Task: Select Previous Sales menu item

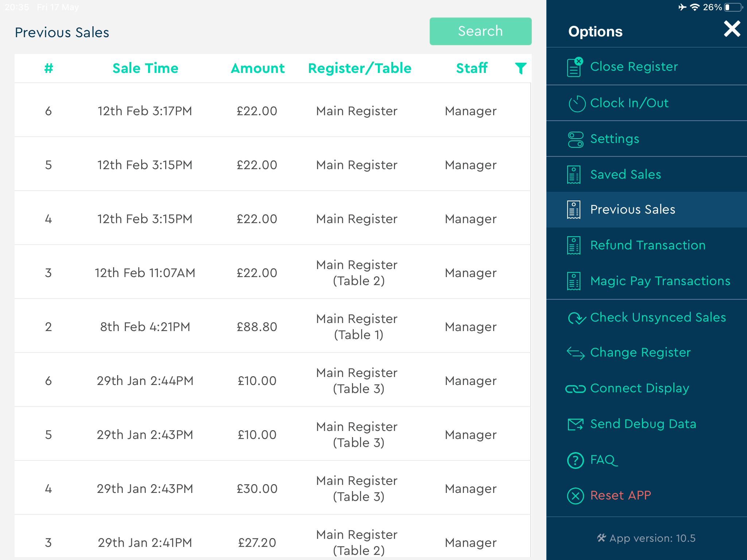Action: pos(647,209)
